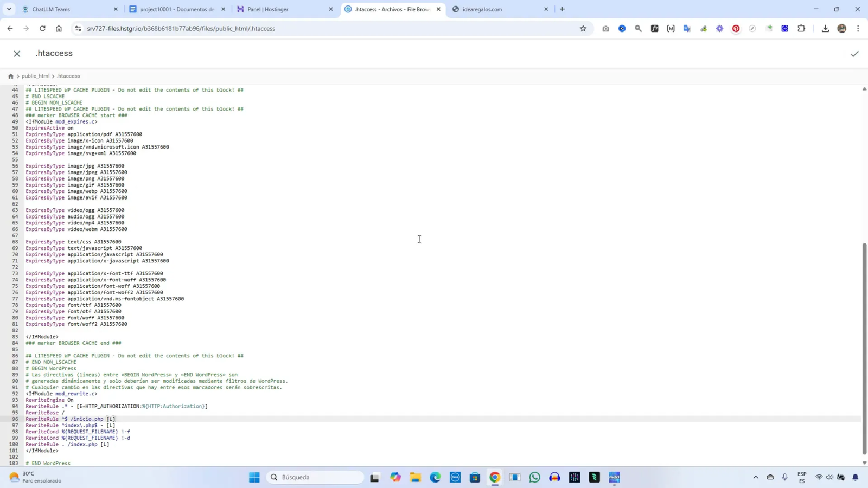Open the browser Downloads icon
The height and width of the screenshot is (488, 868).
pyautogui.click(x=825, y=29)
